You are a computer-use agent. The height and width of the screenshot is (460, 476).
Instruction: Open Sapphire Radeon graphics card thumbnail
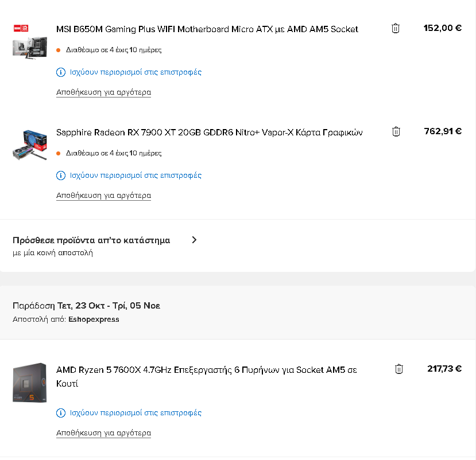click(x=30, y=145)
